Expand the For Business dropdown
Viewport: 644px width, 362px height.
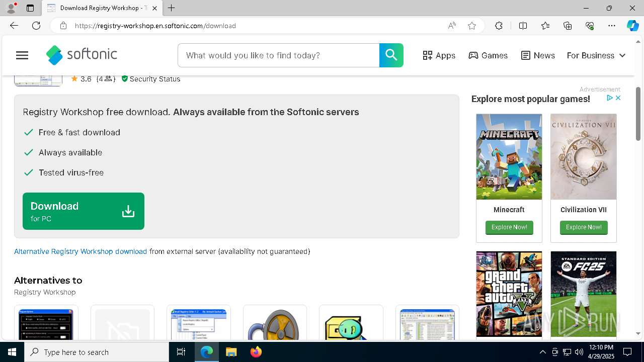[596, 55]
